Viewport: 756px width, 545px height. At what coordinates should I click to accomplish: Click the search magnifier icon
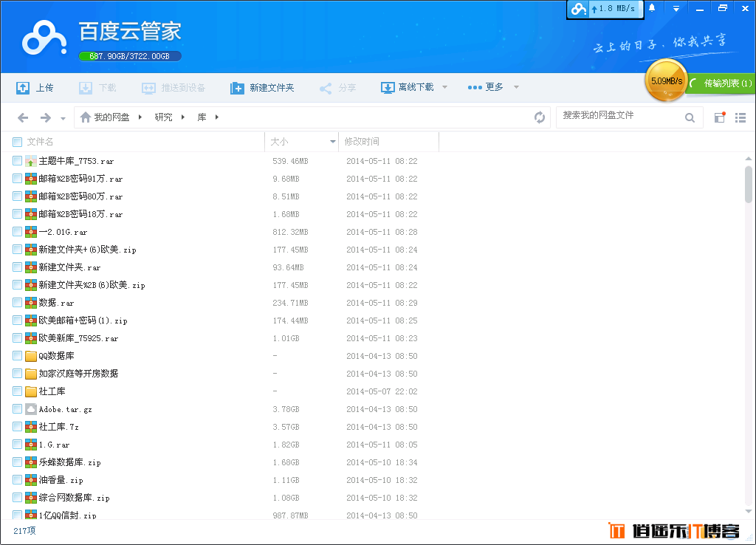point(690,117)
